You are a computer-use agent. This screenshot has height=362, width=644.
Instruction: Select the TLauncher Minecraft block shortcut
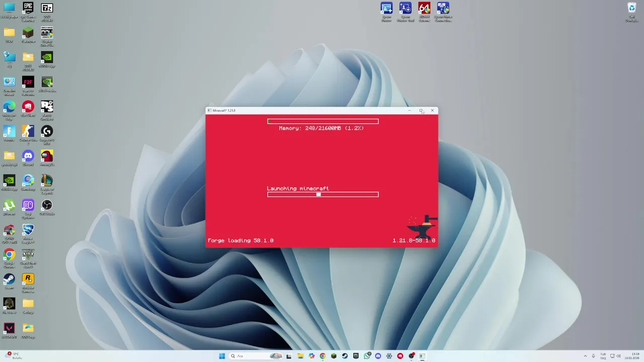(x=28, y=35)
